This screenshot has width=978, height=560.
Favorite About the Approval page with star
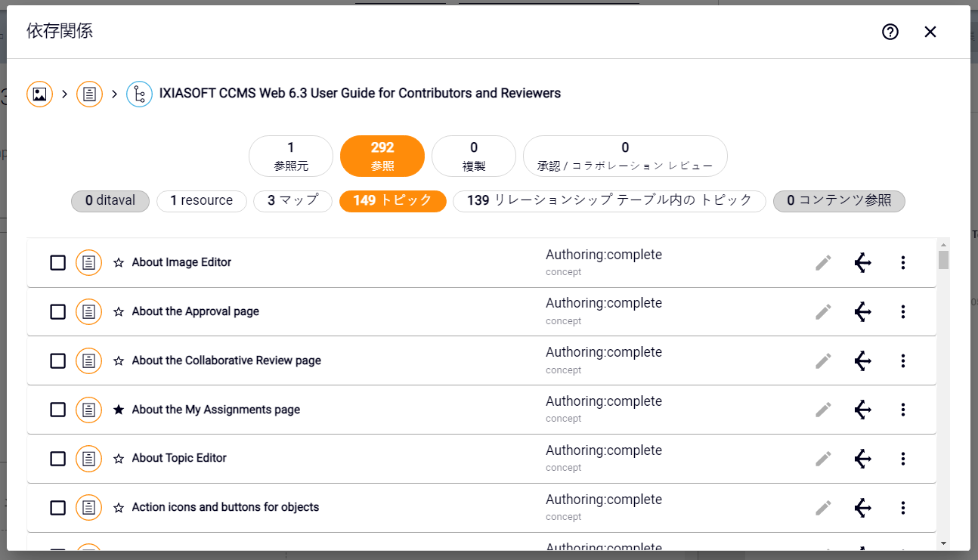point(119,312)
